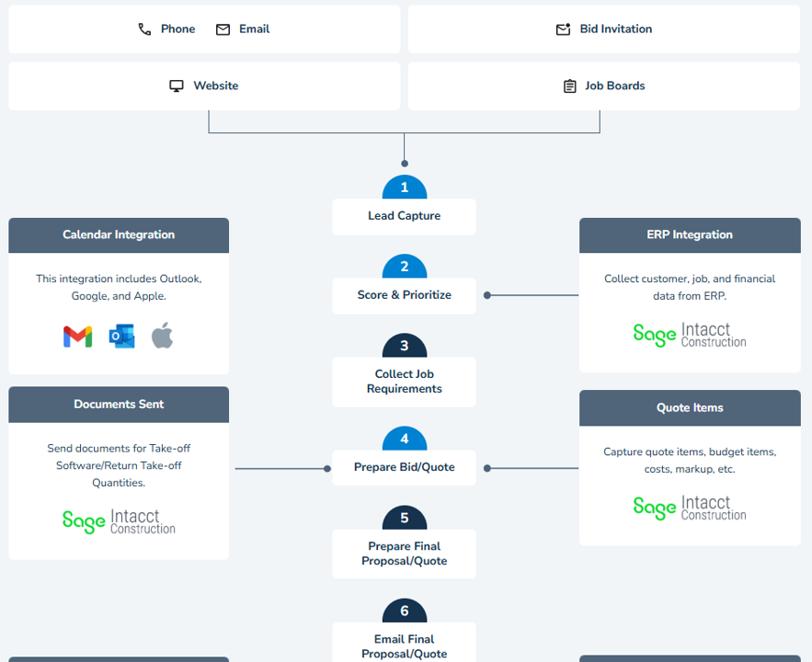The image size is (812, 662).
Task: Select the Score & Prioritize step
Action: (x=404, y=295)
